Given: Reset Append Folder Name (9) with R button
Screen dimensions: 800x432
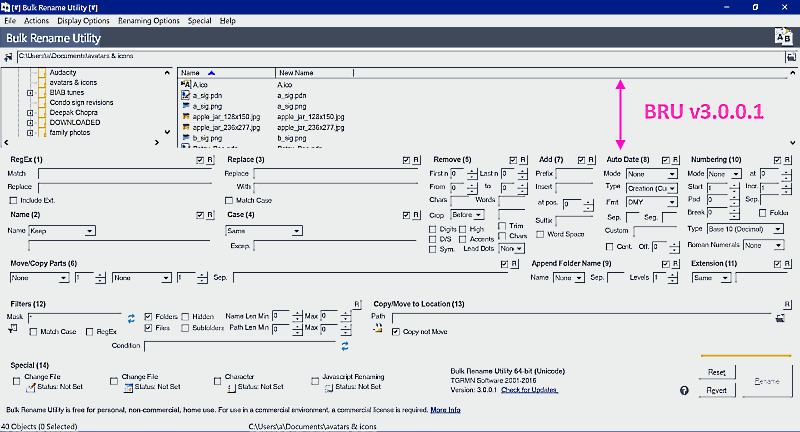Looking at the screenshot, I should [676, 264].
